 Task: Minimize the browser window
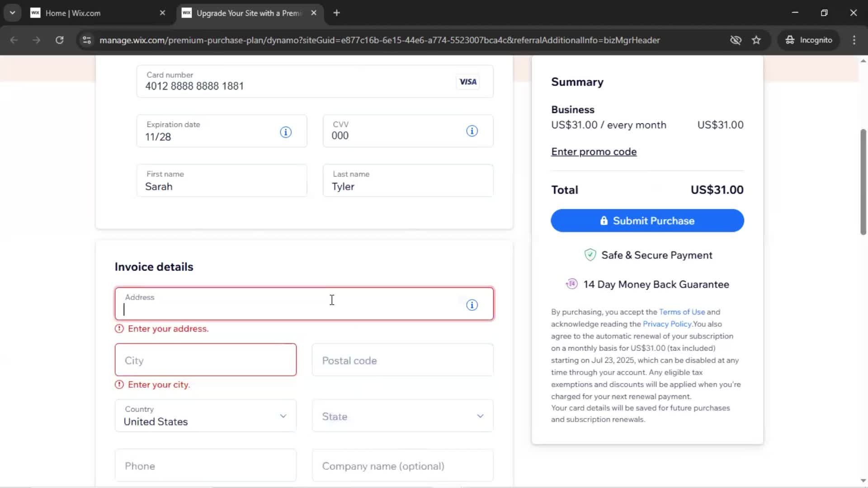coord(795,13)
